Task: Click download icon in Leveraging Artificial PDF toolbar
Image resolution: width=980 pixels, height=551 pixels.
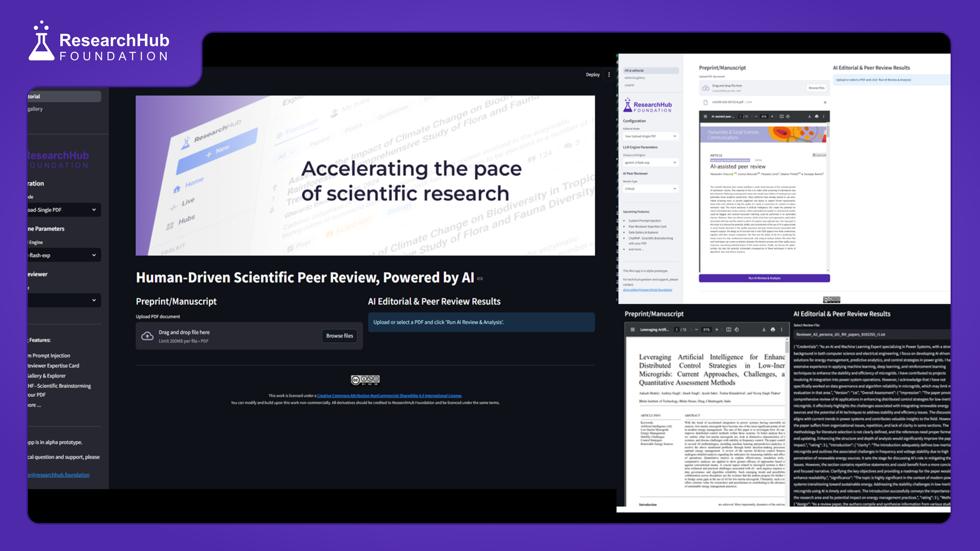Action: [x=763, y=330]
